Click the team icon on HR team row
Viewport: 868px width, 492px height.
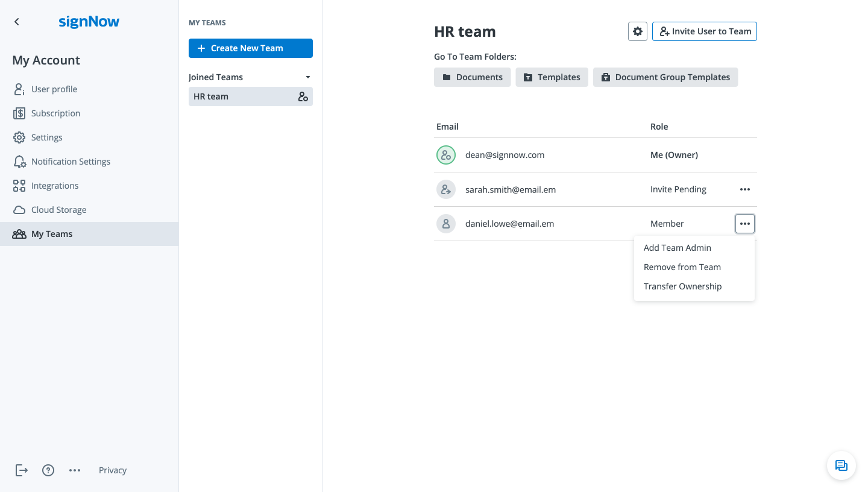(303, 96)
